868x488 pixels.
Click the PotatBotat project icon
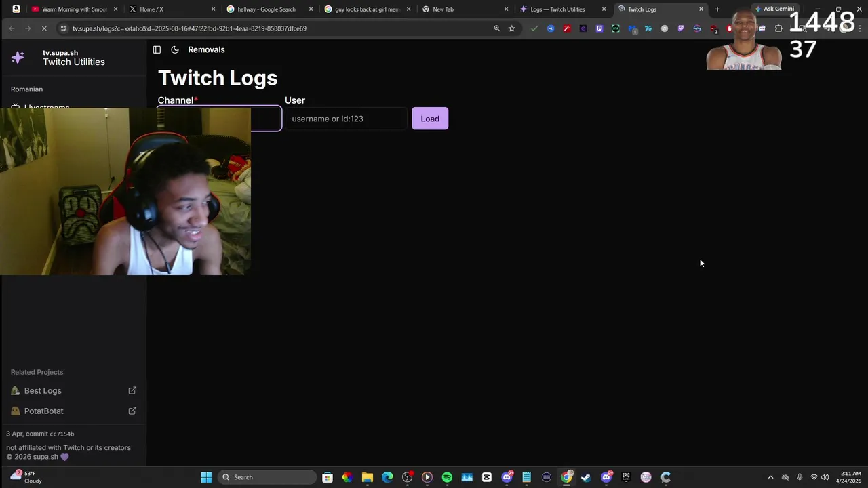click(x=15, y=411)
